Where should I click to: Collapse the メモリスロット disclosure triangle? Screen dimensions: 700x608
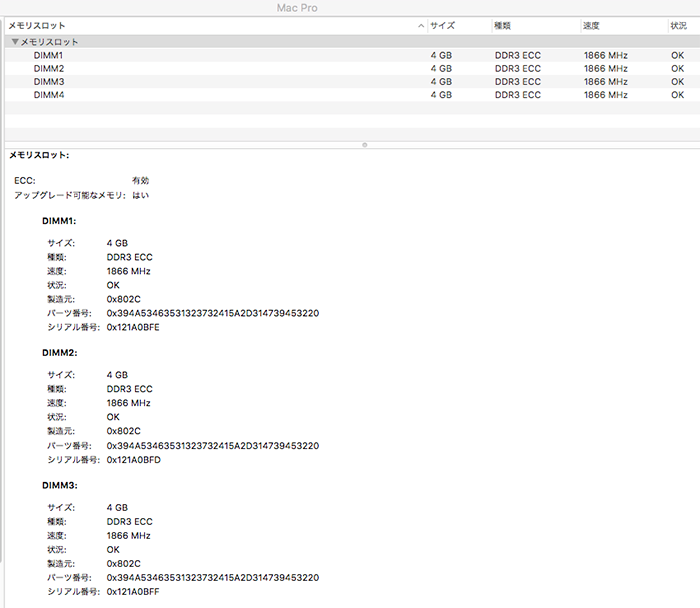pyautogui.click(x=15, y=42)
